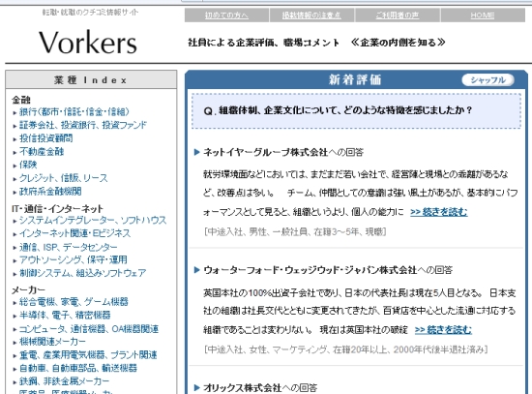Click the reviewer info 中途入社、女性、マーケティング

345,349
